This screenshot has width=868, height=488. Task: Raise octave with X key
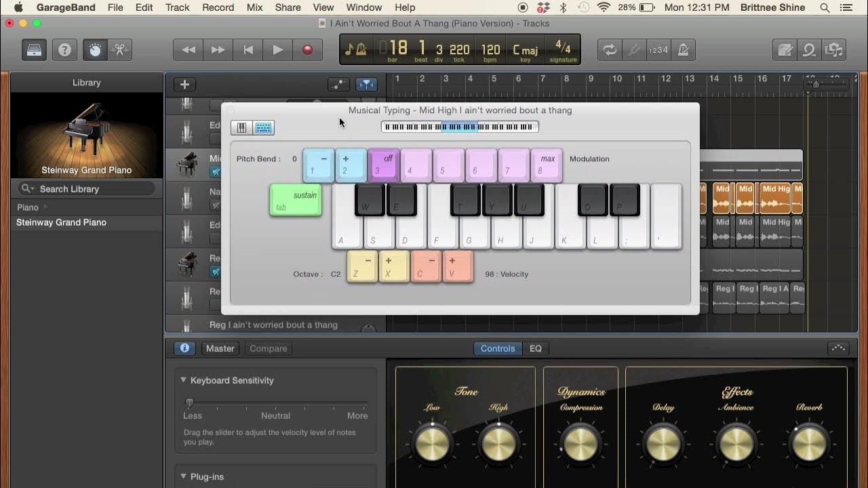pyautogui.click(x=394, y=266)
